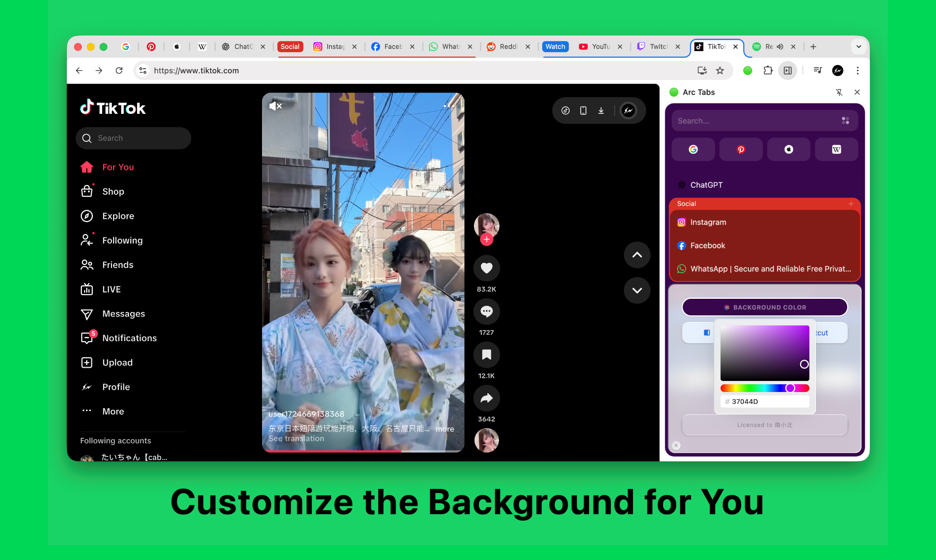Switch to the Reddit browser tab
Image resolution: width=936 pixels, height=560 pixels.
pyautogui.click(x=508, y=47)
